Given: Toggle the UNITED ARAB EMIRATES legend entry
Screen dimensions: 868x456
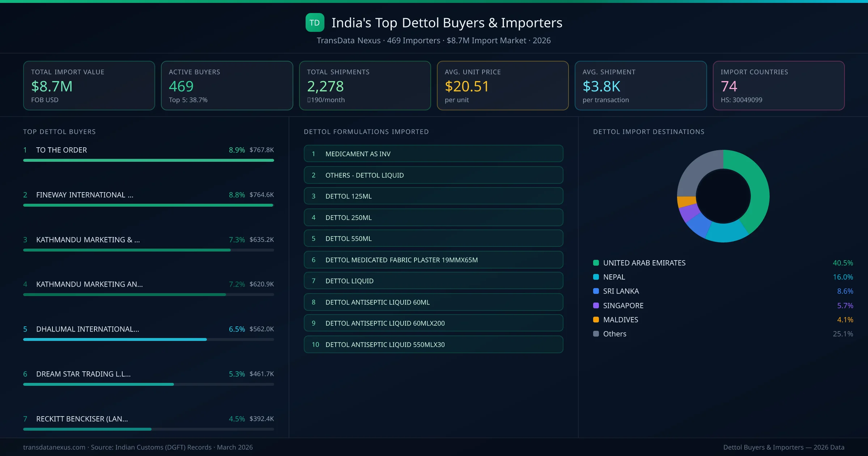Looking at the screenshot, I should [644, 263].
